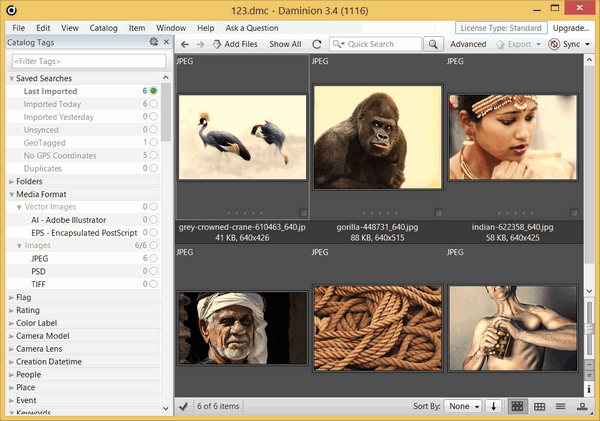This screenshot has height=421, width=600.
Task: Click the Catalog Tags panel gear icon
Action: coord(153,42)
